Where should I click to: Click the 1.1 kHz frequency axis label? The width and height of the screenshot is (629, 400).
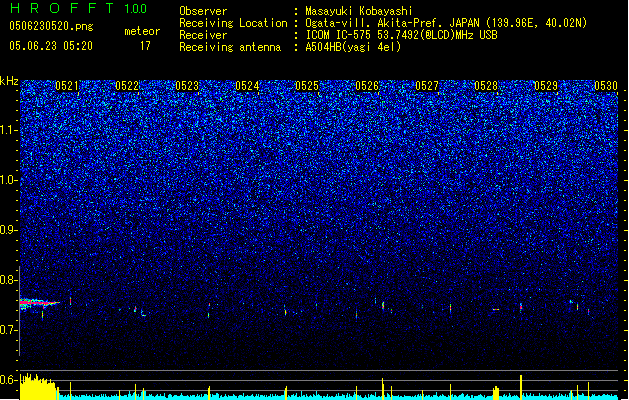[8, 130]
